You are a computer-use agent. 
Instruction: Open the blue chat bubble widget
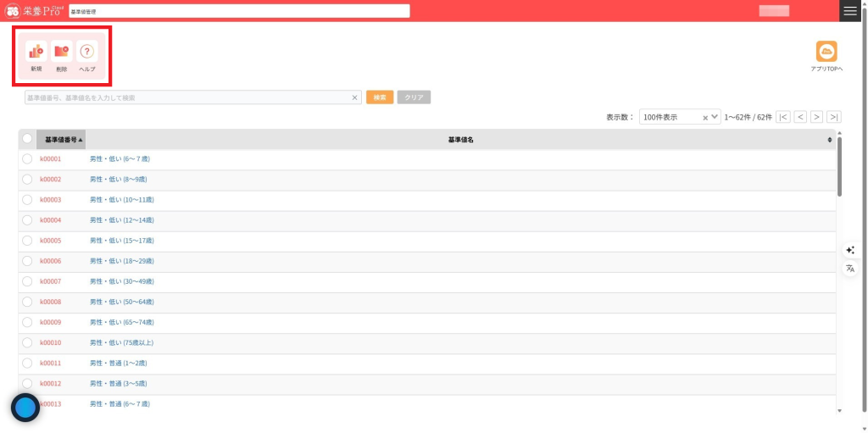(x=25, y=408)
